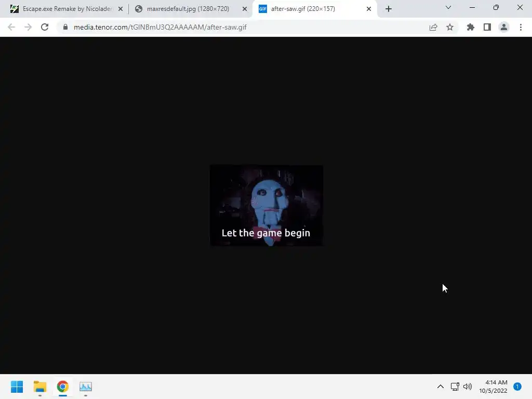532x399 pixels.
Task: Go forward using the forward arrow
Action: pos(28,27)
